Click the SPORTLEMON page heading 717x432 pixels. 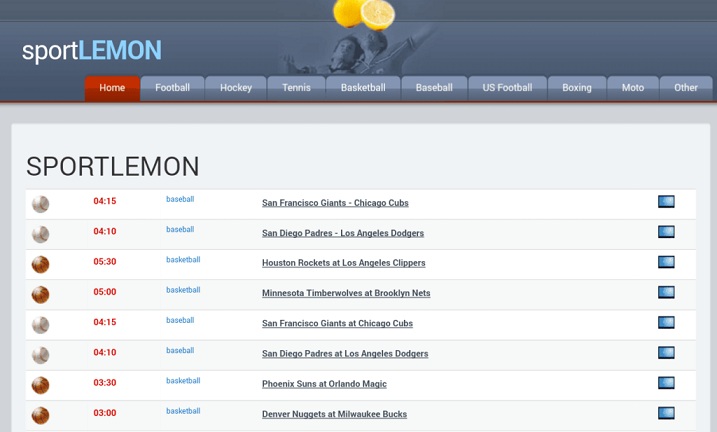(x=112, y=166)
